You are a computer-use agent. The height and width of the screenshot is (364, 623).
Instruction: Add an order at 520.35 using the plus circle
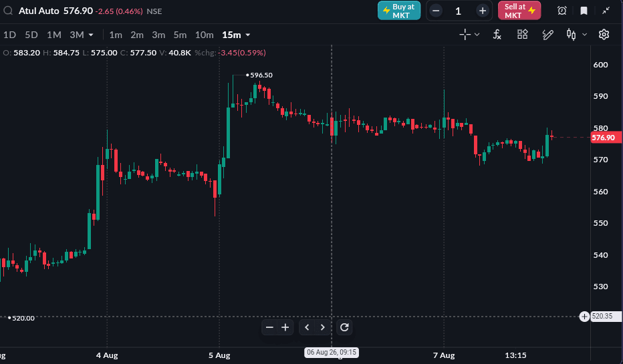(584, 317)
